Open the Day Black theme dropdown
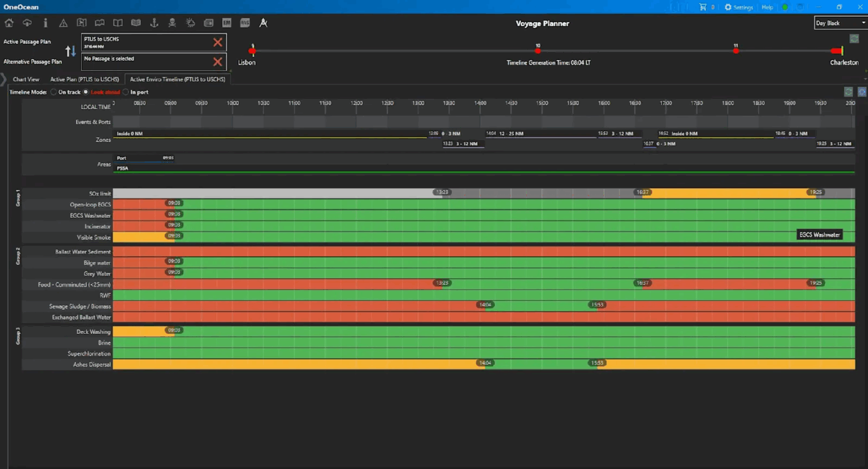 pos(840,23)
